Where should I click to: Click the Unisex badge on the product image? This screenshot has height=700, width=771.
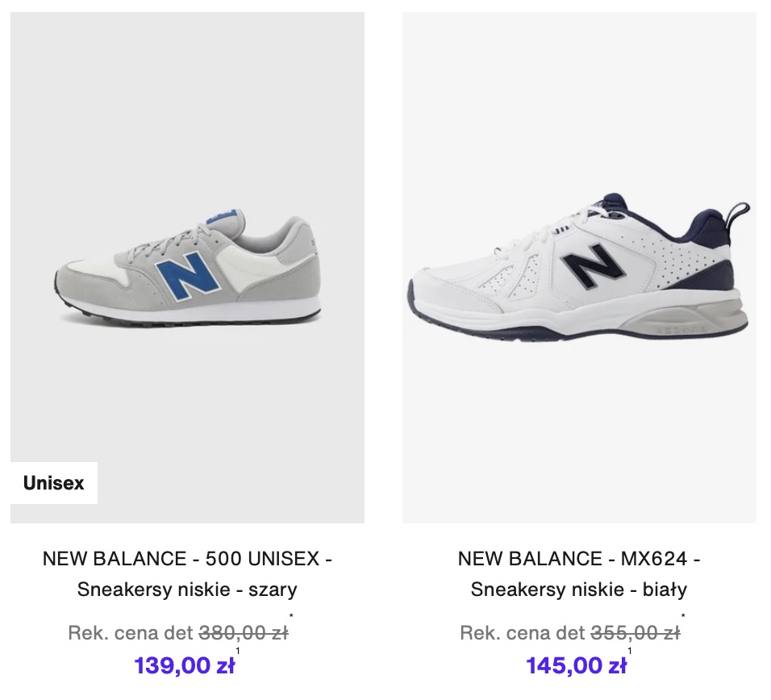[x=54, y=483]
